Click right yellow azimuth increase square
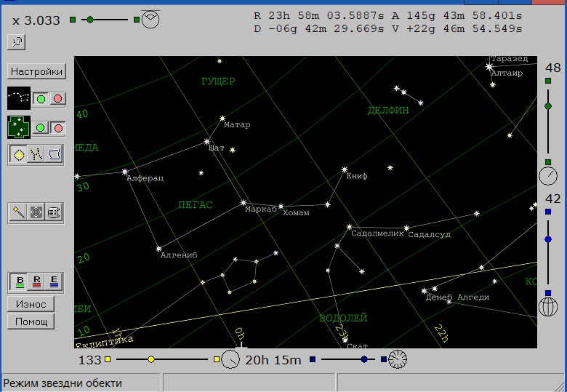567x392 pixels. [x=216, y=359]
